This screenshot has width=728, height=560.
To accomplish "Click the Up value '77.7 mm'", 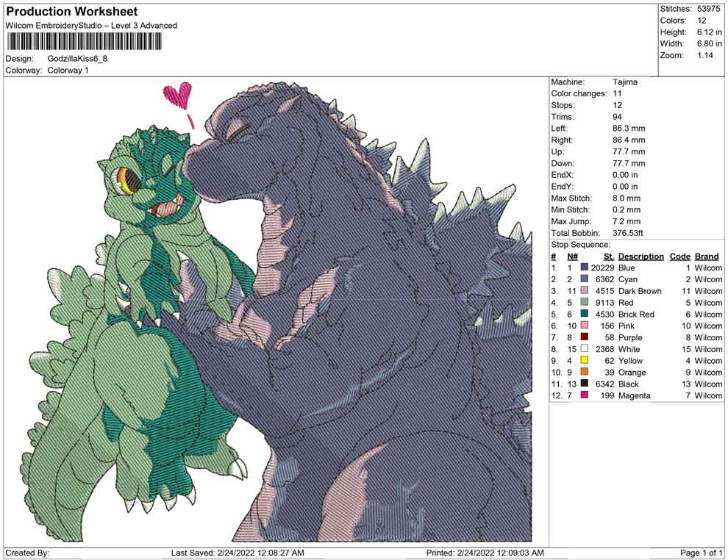I will click(629, 151).
